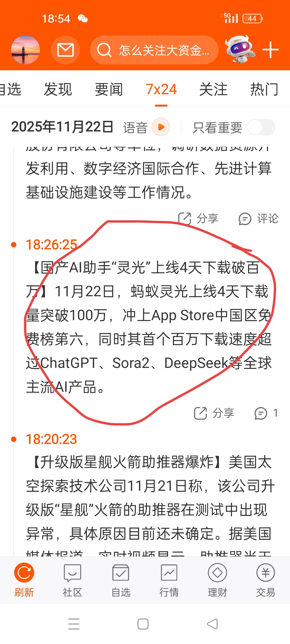Share the 18:26:25 灵光 news item
This screenshot has width=290, height=644.
coord(214,413)
